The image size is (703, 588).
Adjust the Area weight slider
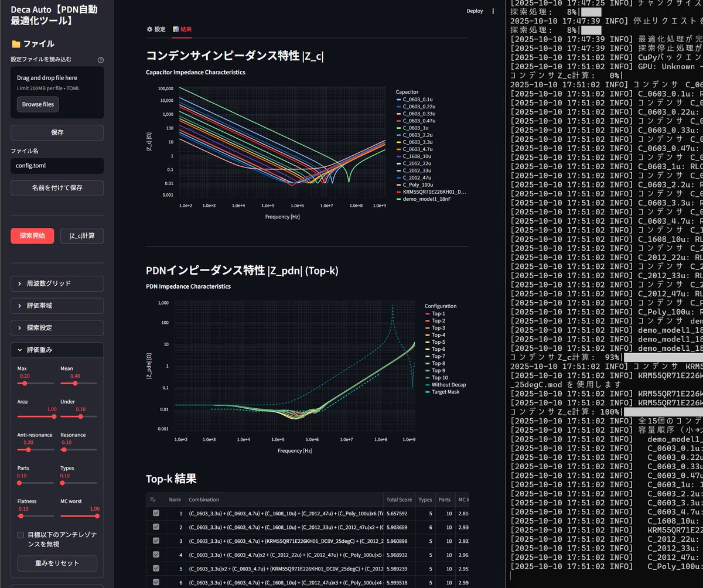pyautogui.click(x=54, y=416)
